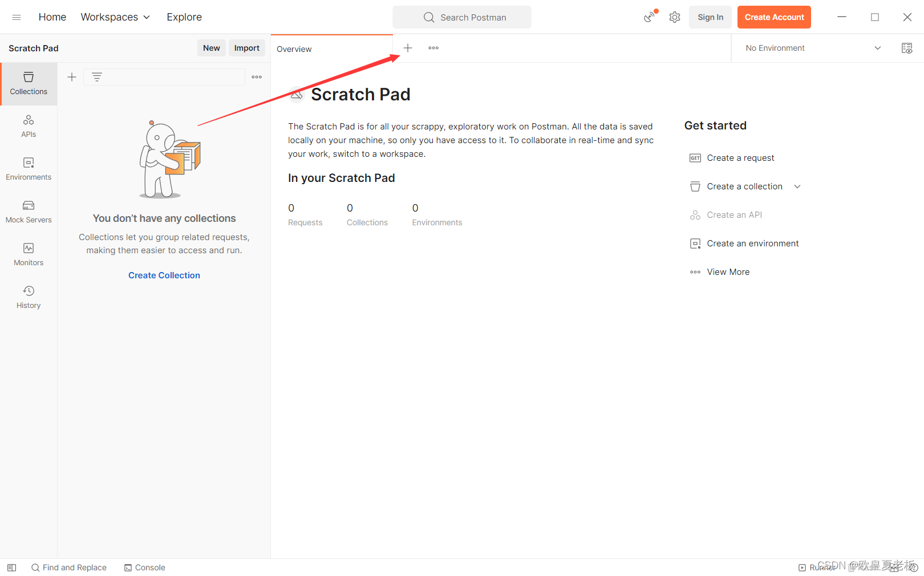
Task: Open tab bar more options dots
Action: tap(433, 48)
